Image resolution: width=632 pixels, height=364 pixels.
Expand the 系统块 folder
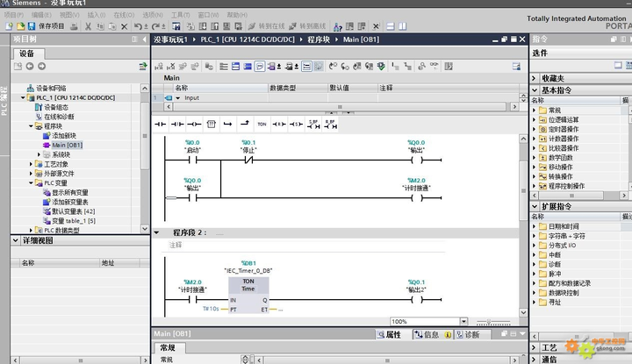click(39, 154)
